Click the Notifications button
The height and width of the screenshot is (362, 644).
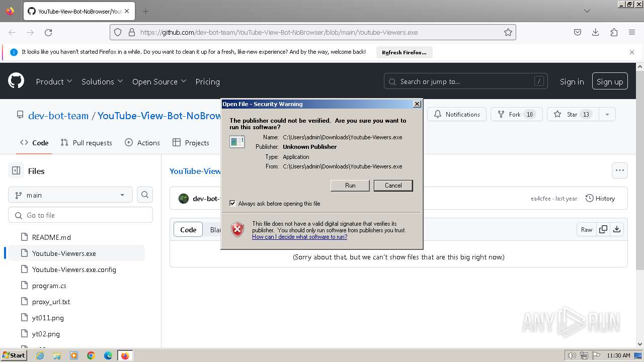point(457,114)
